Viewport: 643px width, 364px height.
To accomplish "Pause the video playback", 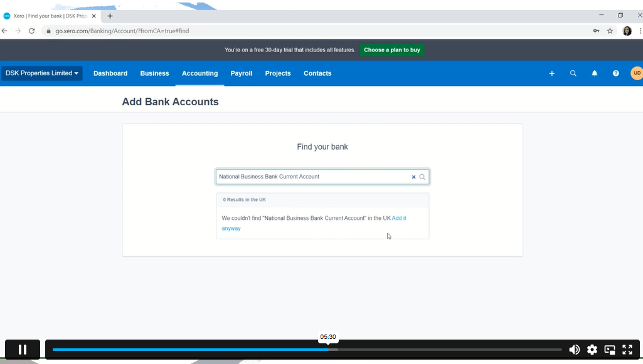I will click(23, 350).
